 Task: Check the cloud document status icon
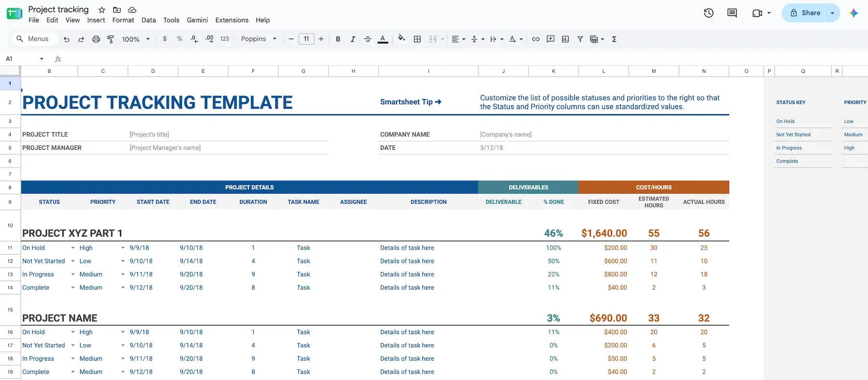click(132, 10)
